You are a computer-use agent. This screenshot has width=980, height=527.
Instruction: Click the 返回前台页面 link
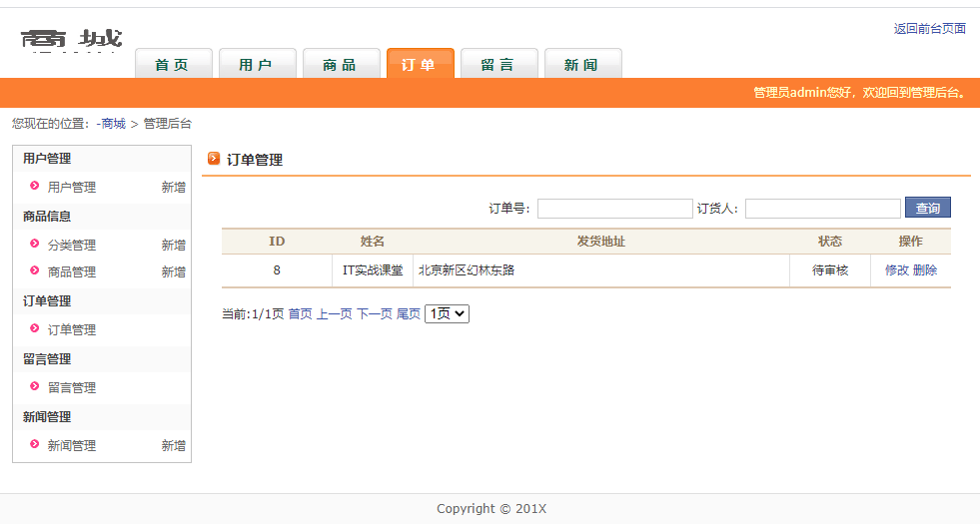[x=929, y=29]
